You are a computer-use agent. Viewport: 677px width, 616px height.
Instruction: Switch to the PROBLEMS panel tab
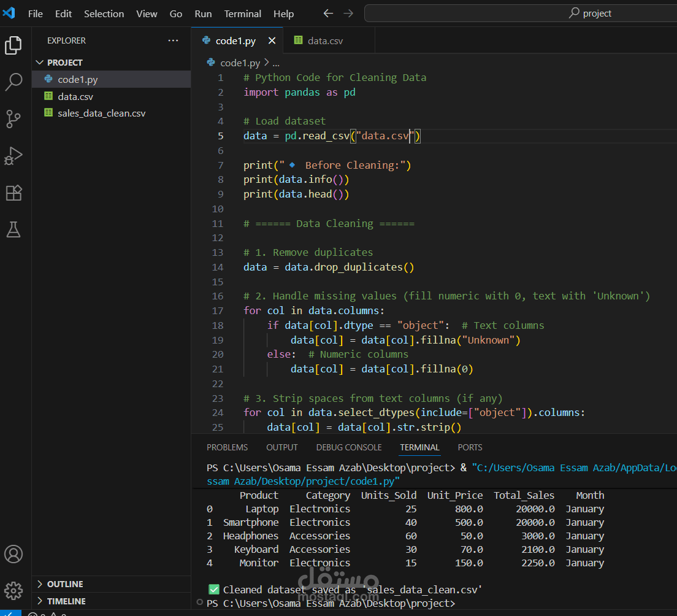click(227, 447)
